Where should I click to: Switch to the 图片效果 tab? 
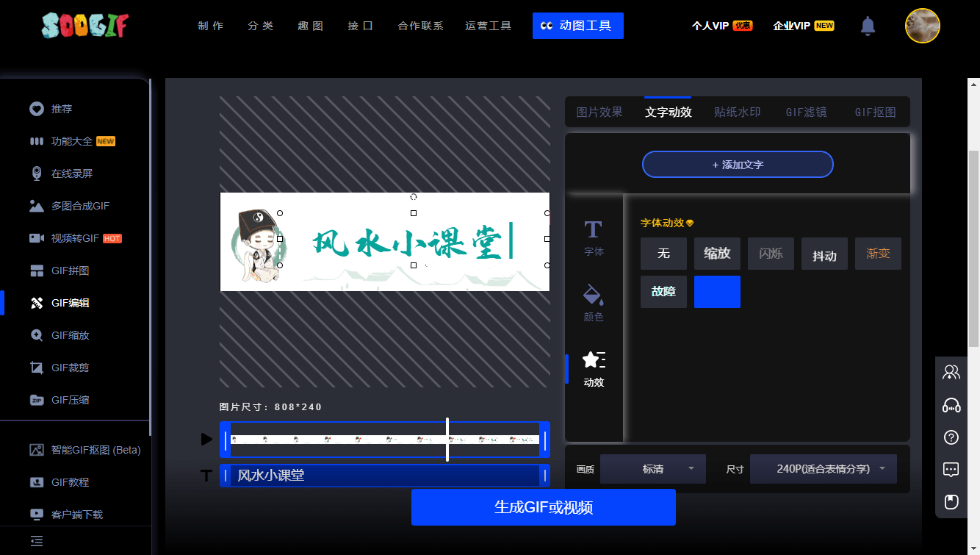point(599,112)
